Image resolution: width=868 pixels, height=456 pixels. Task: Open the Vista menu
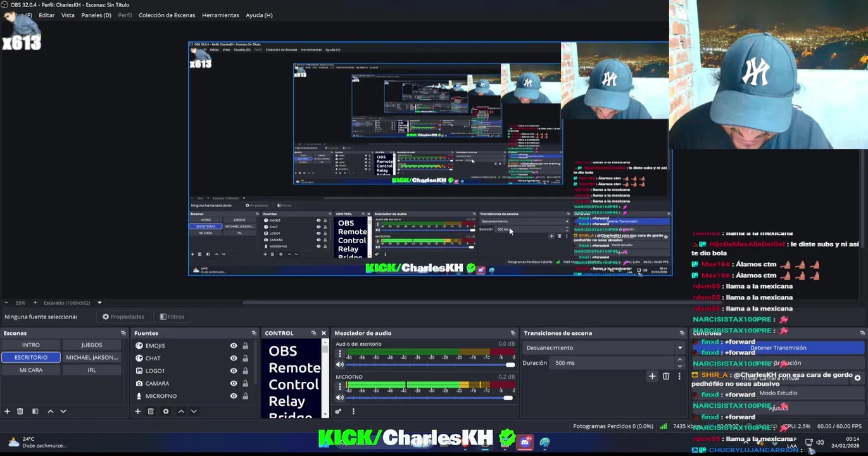[x=68, y=15]
